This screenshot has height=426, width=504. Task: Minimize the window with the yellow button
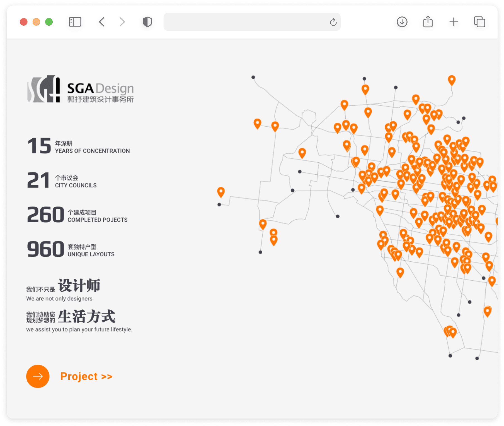[x=36, y=22]
